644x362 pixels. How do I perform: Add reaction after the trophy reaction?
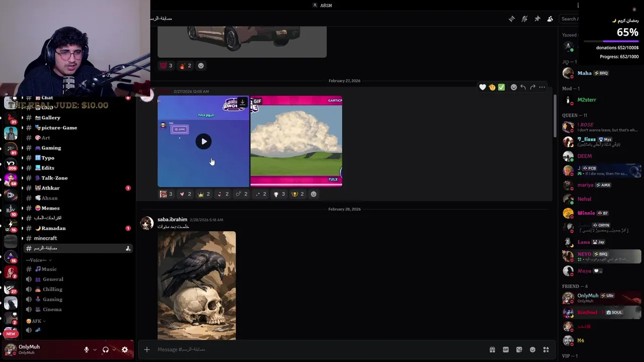tap(313, 194)
